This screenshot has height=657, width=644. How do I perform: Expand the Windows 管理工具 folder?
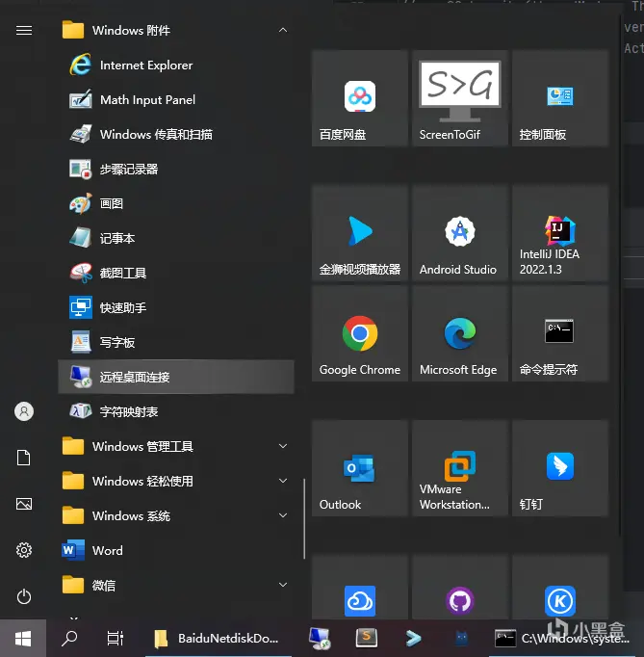176,447
